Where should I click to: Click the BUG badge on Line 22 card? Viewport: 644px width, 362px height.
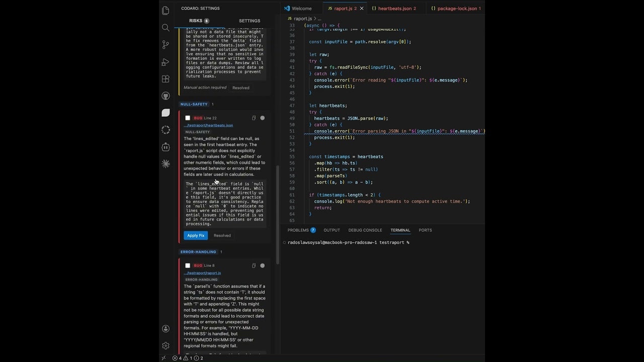pos(198,118)
